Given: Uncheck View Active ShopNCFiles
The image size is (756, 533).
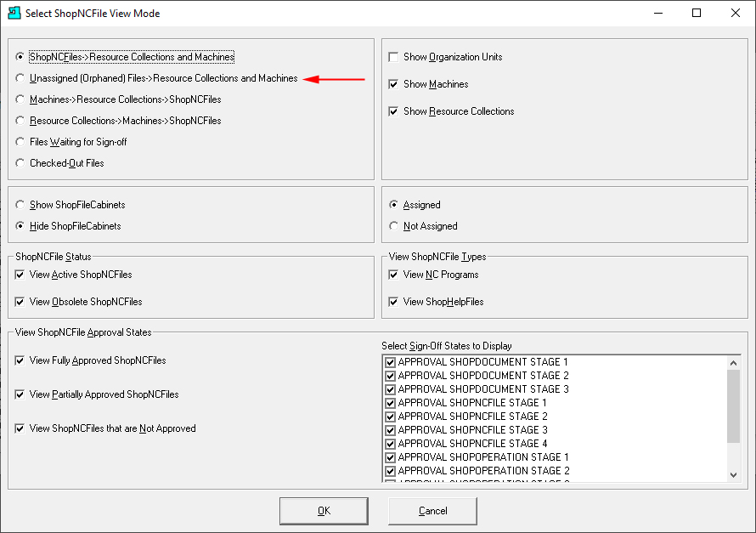Looking at the screenshot, I should [x=20, y=275].
